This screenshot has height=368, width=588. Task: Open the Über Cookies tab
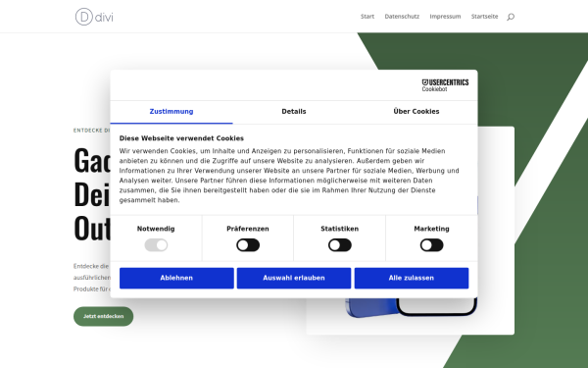pos(416,112)
